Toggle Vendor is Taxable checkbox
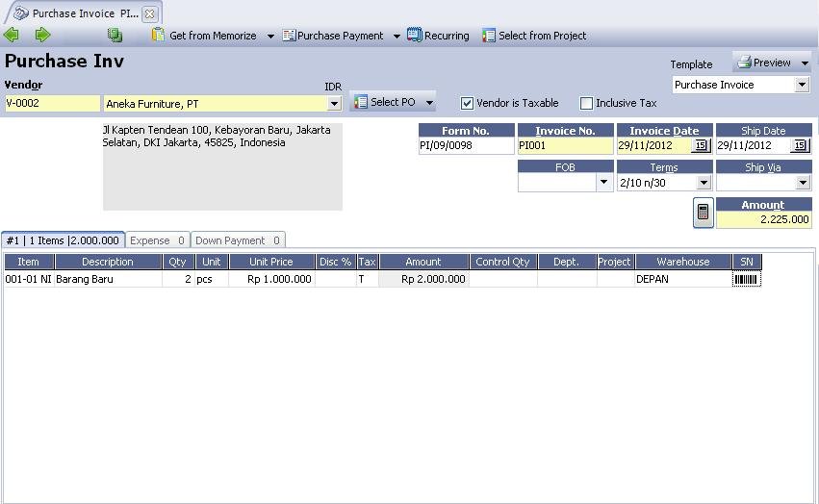The image size is (819, 504). point(467,104)
